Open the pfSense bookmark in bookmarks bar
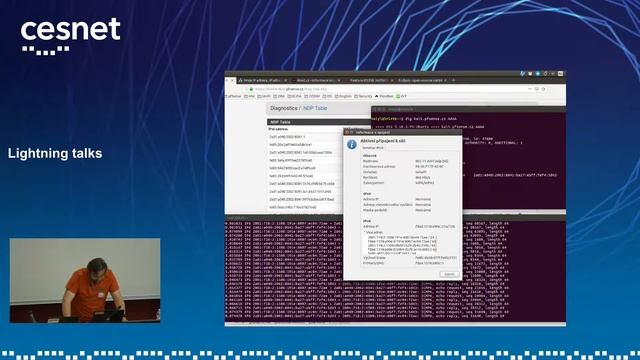This screenshot has width=640, height=360. pos(233,96)
